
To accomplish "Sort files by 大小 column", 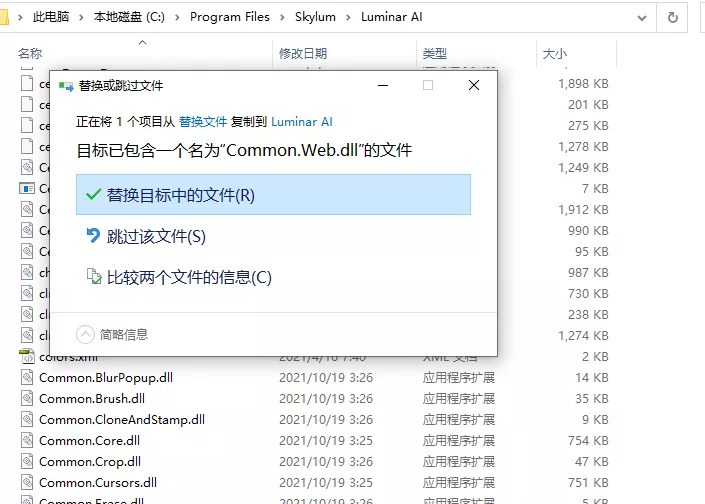I will point(554,54).
